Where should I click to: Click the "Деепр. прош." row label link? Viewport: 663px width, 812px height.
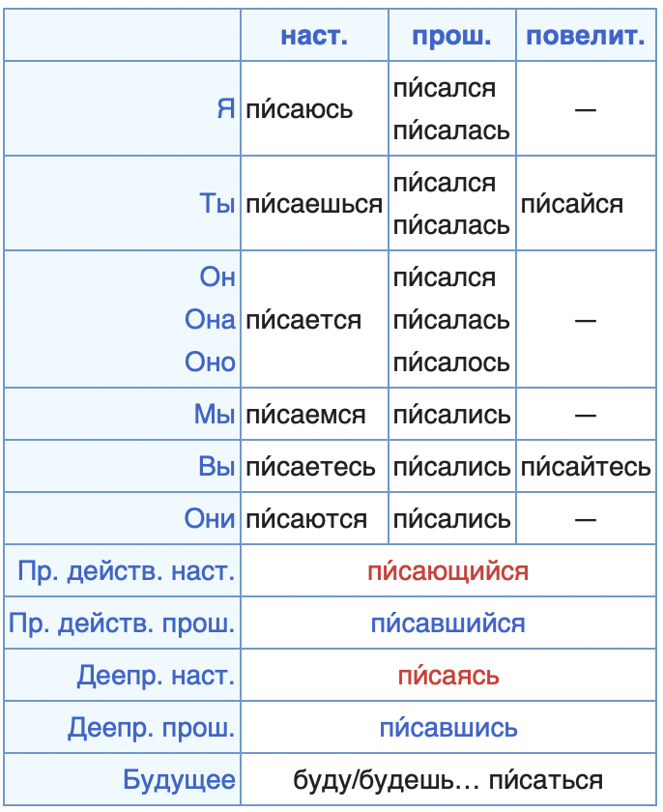click(x=152, y=728)
